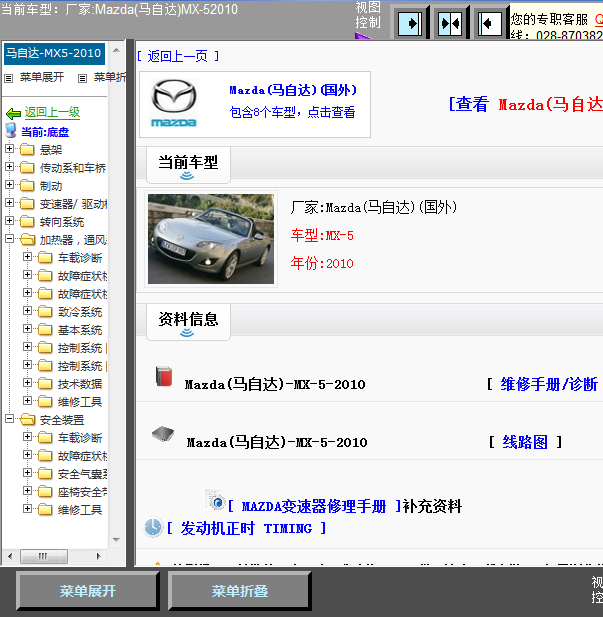Click the bottom 菜单折叠 button

tap(240, 591)
